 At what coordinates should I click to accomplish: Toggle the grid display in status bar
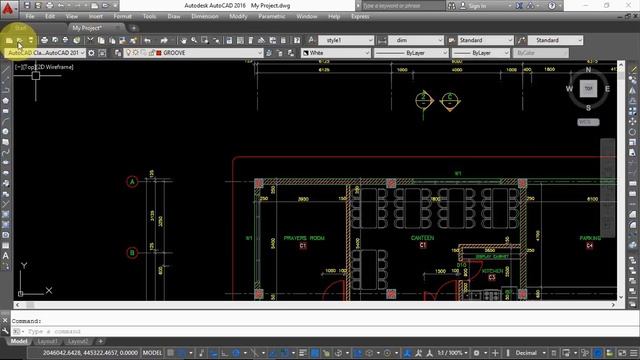(171, 353)
